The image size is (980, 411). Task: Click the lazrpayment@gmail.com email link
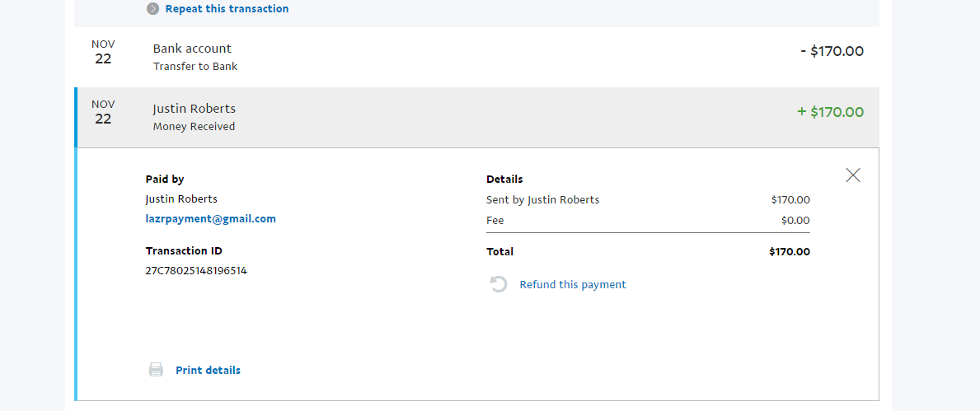tap(210, 219)
